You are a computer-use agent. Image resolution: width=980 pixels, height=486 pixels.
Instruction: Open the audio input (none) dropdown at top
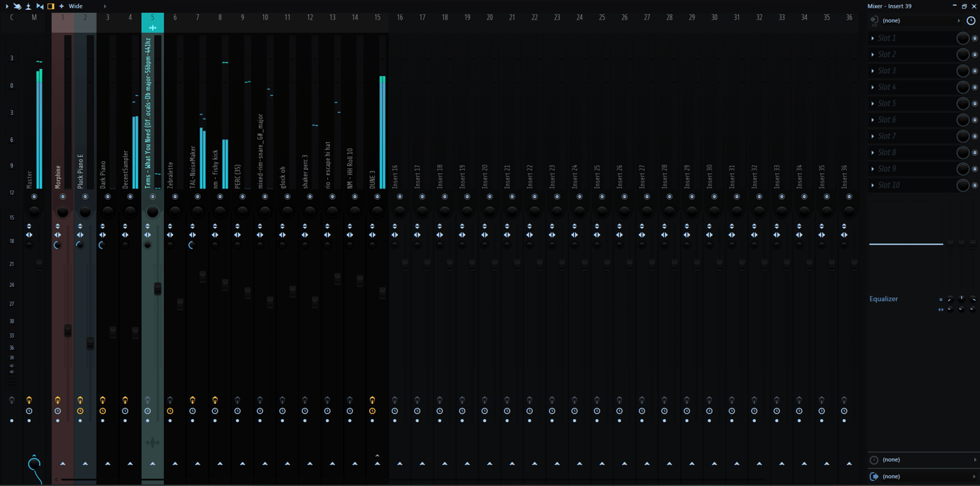[x=922, y=21]
